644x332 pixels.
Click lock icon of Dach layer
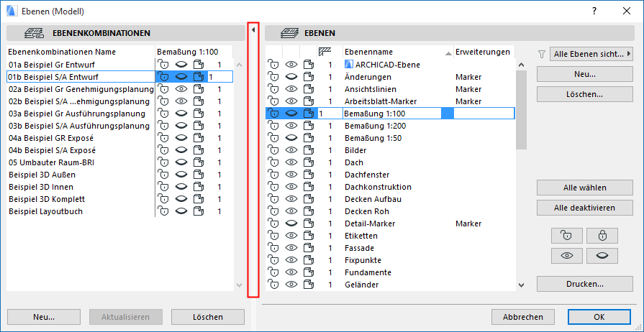(273, 162)
